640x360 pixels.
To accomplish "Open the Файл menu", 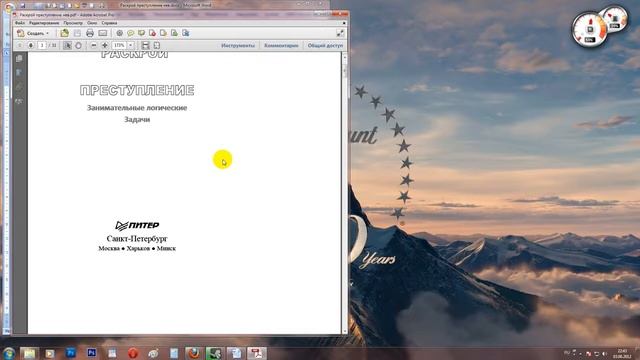I will click(x=20, y=23).
